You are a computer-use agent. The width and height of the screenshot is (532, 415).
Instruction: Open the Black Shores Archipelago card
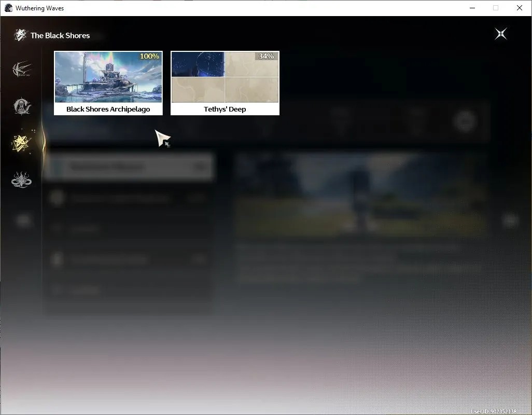pyautogui.click(x=108, y=83)
